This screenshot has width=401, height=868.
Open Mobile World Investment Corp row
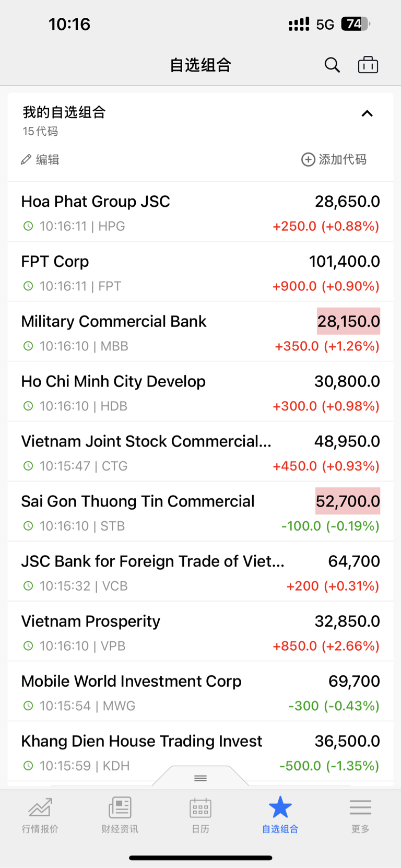(200, 691)
